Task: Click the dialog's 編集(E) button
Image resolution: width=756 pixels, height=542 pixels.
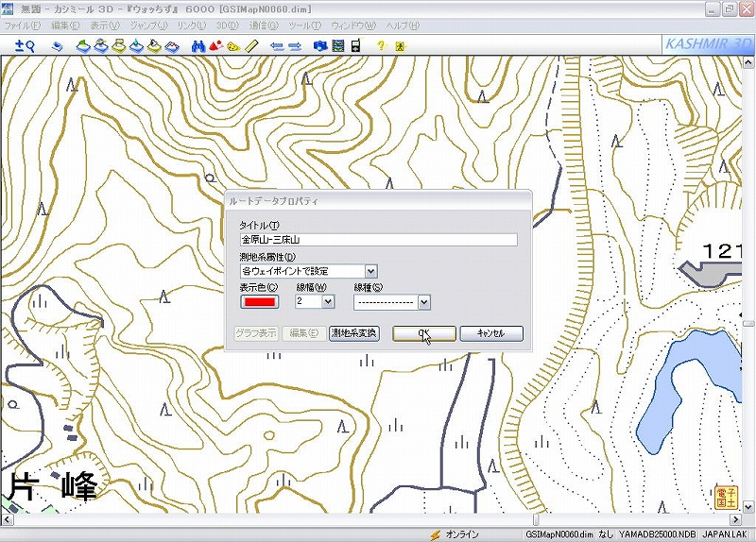Action: (304, 333)
